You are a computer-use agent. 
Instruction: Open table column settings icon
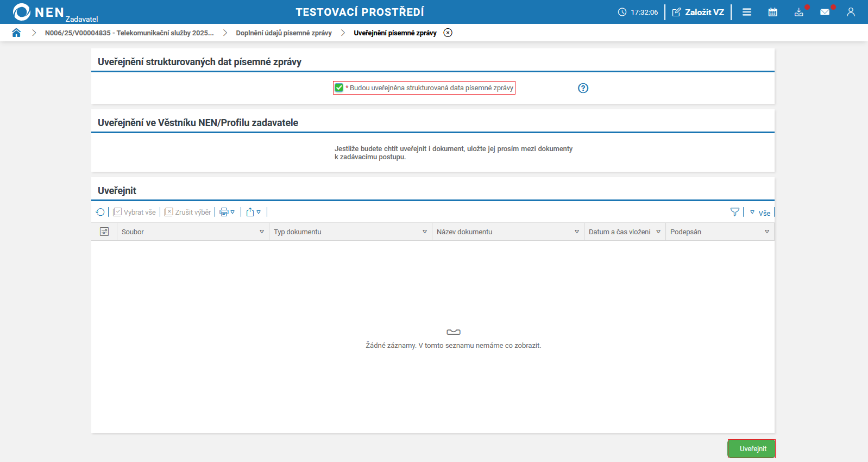point(104,232)
